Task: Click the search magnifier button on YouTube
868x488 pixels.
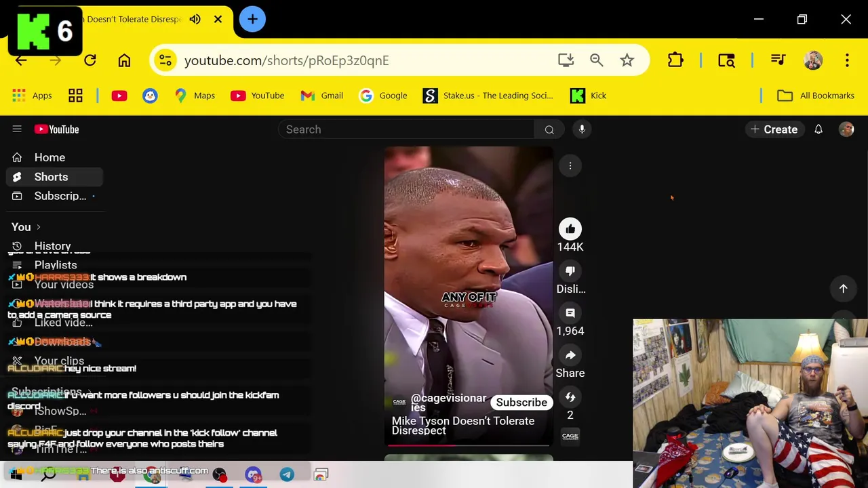Action: point(549,129)
